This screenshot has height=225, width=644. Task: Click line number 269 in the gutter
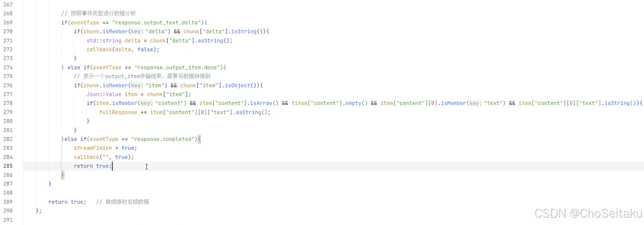tap(8, 22)
